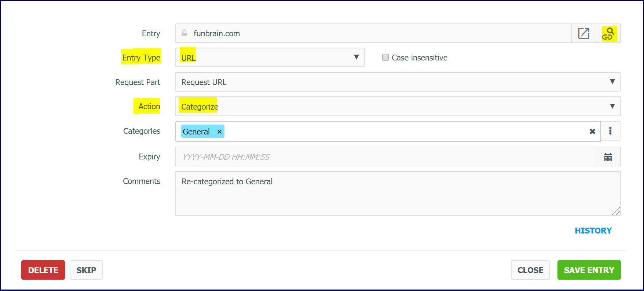Enable the Case insensitive checkbox
The width and height of the screenshot is (644, 291).
coord(385,57)
